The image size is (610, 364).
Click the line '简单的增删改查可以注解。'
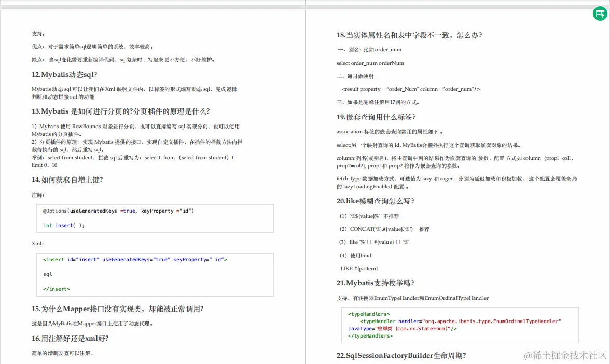coord(62,353)
